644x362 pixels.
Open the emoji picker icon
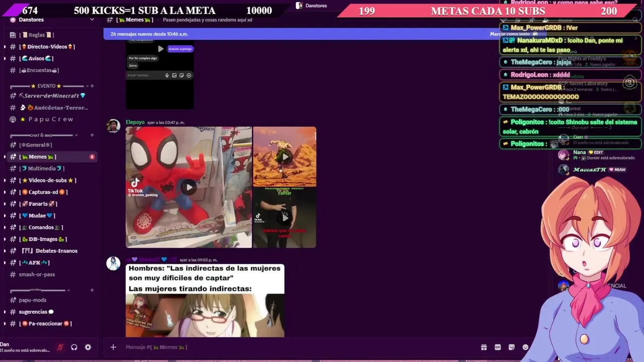[x=525, y=347]
